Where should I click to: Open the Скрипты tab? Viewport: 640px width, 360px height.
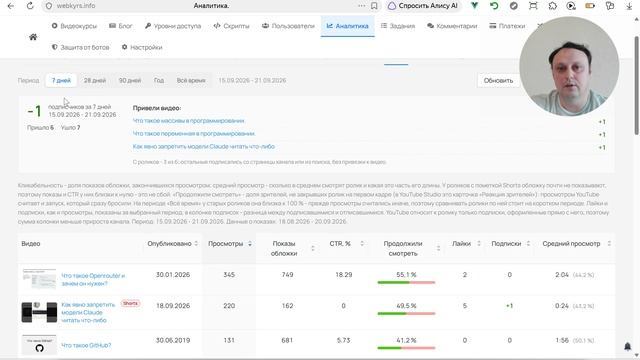coord(231,26)
